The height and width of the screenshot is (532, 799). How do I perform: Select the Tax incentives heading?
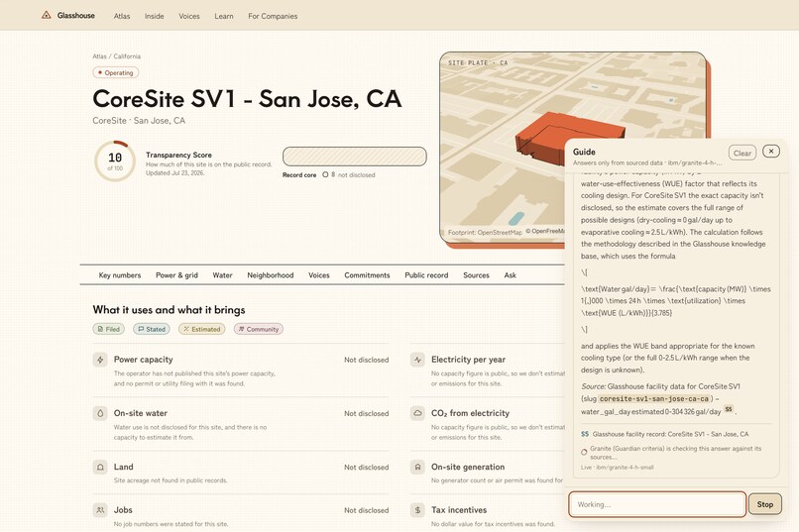click(459, 509)
